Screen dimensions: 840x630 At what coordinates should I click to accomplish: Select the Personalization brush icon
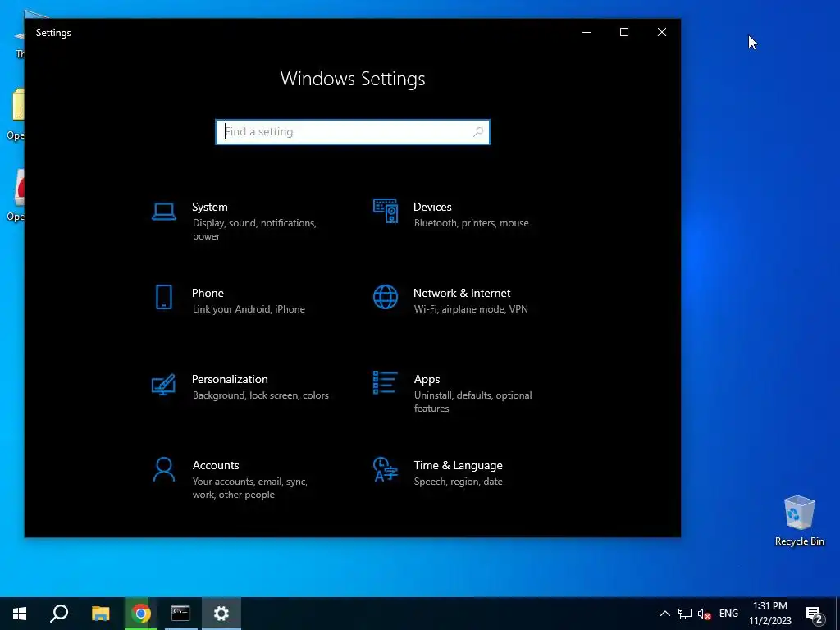[163, 384]
